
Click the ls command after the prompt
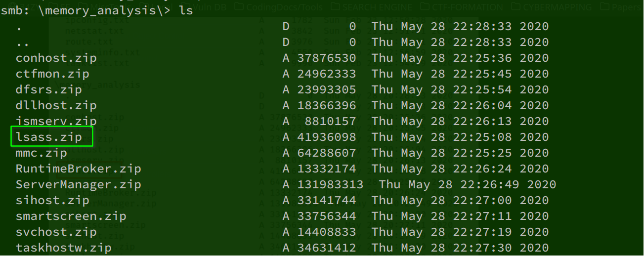point(186,10)
